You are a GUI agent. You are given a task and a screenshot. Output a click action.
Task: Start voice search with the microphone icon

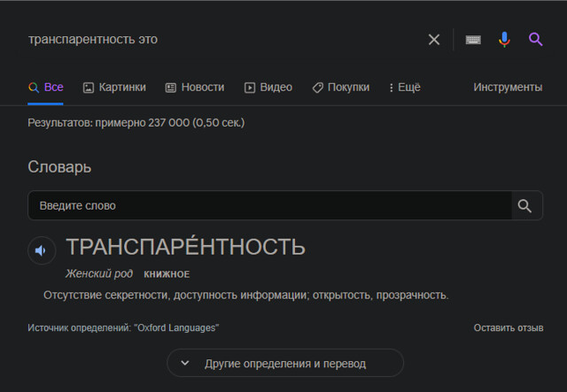coord(504,40)
